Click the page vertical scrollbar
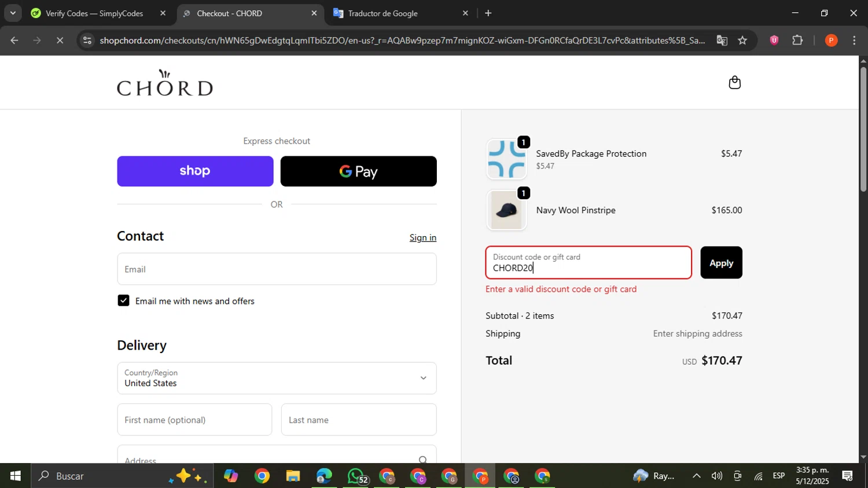This screenshot has height=488, width=868. (x=863, y=130)
